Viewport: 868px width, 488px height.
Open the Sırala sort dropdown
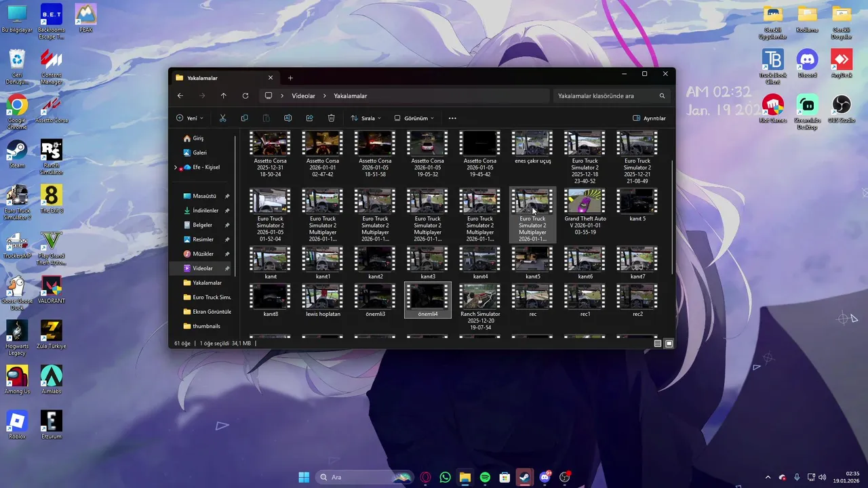point(366,118)
